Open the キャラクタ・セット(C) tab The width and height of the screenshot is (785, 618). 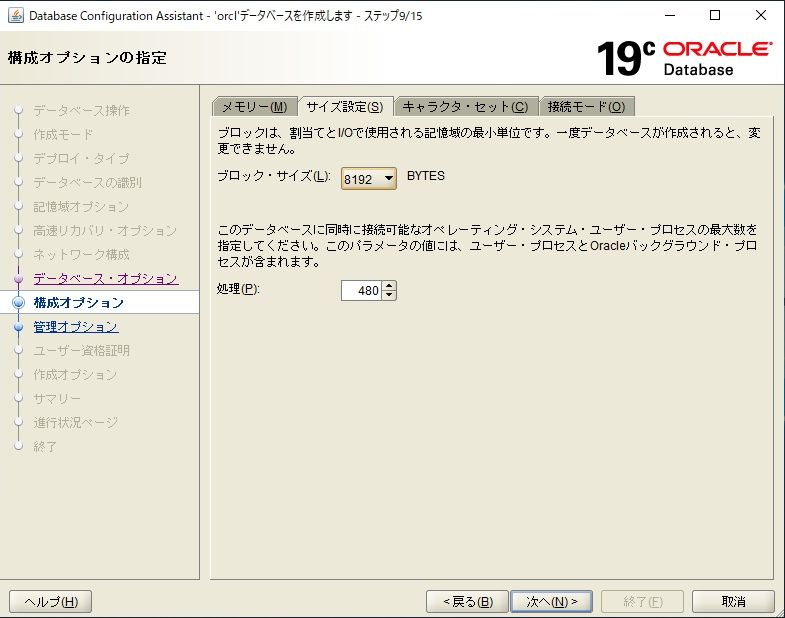(x=466, y=107)
